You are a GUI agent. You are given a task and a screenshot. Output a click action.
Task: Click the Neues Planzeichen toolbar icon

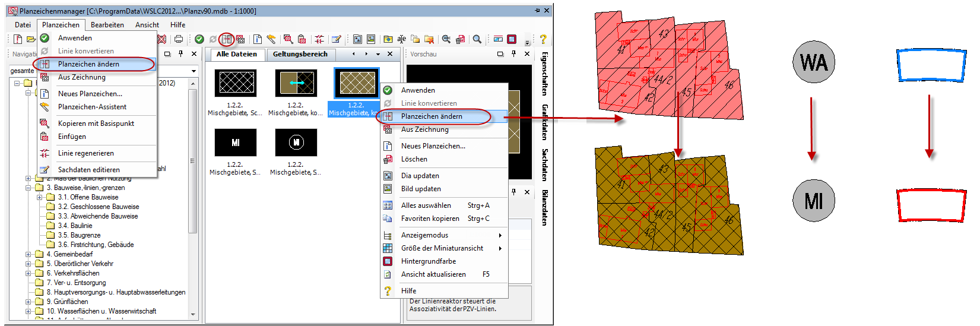point(257,39)
